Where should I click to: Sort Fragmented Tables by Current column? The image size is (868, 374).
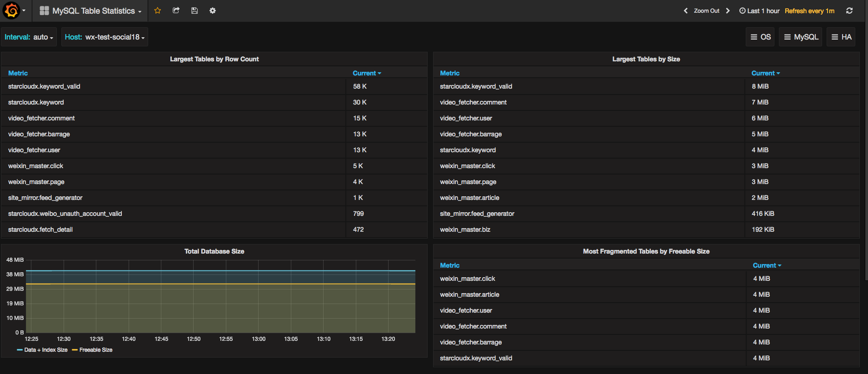[x=767, y=265]
